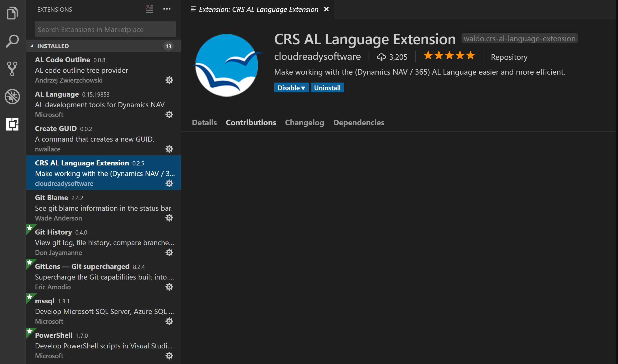Open gear menu for mssql
618x364 pixels.
(x=169, y=321)
